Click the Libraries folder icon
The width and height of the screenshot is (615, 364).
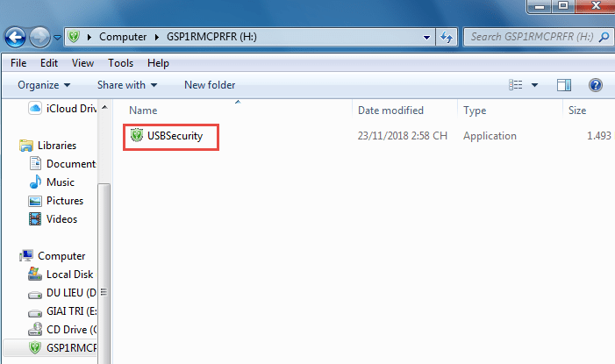click(26, 146)
